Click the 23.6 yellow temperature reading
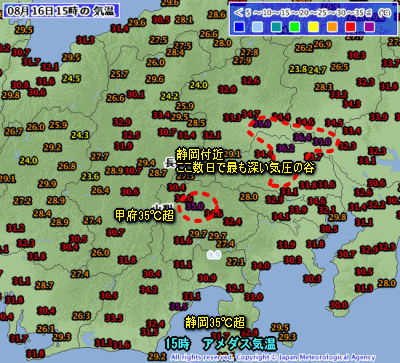The height and width of the screenshot is (363, 400). (90, 176)
